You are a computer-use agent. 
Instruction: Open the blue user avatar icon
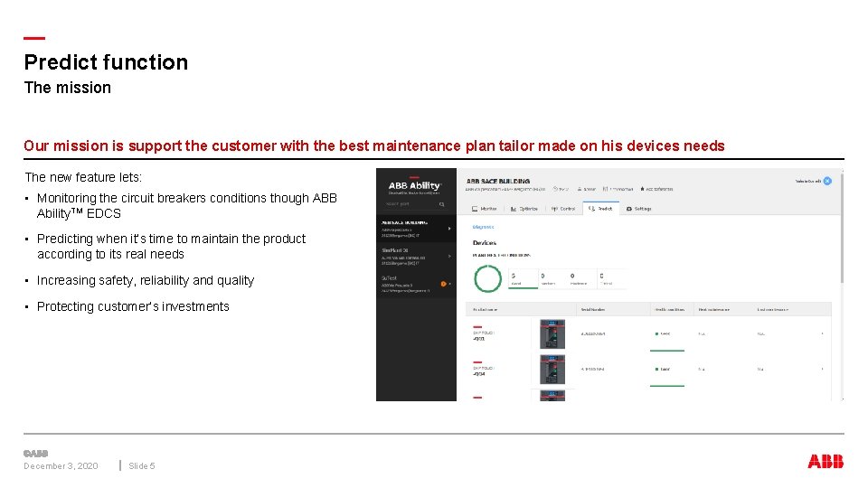coord(827,181)
